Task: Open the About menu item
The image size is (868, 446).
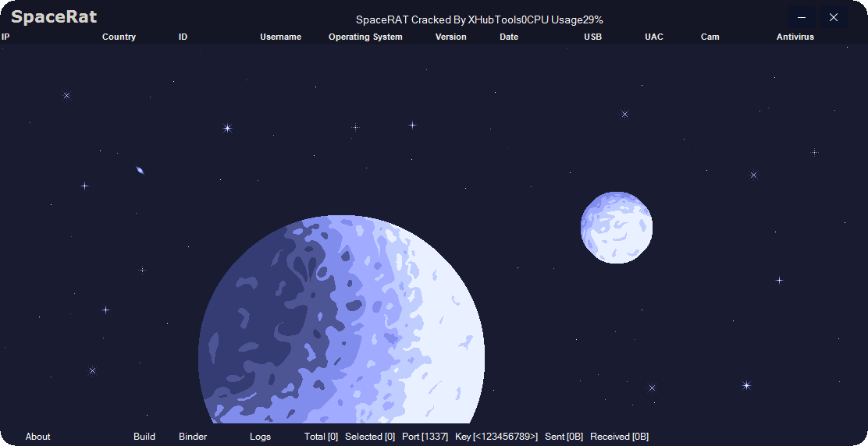Action: tap(37, 437)
